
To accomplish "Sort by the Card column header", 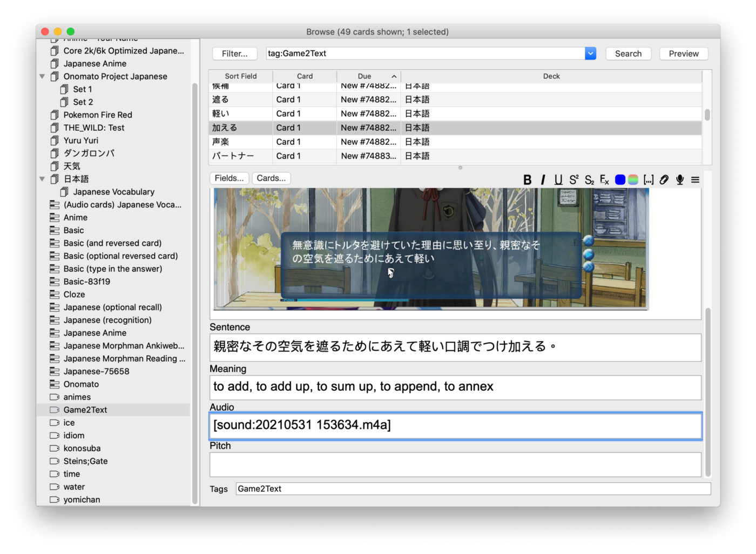I will pyautogui.click(x=305, y=76).
